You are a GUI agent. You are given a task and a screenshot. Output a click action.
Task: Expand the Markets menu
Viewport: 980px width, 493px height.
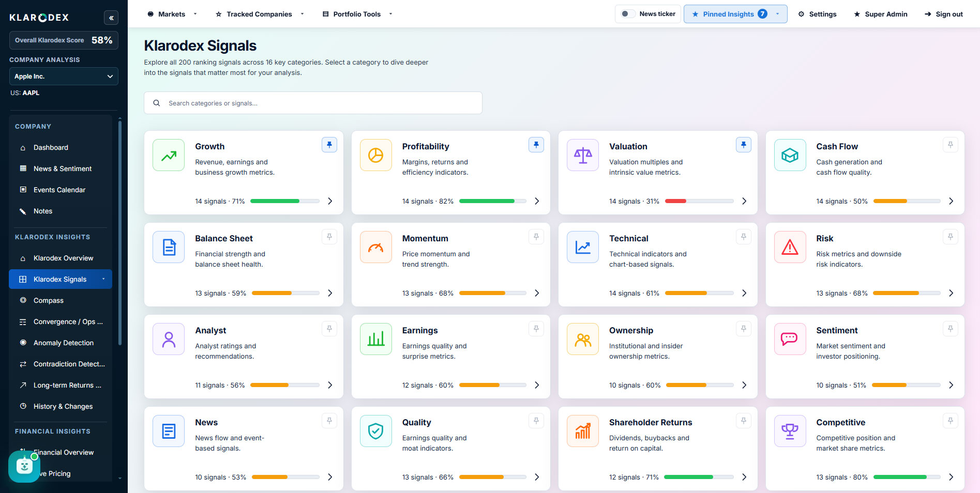(x=172, y=14)
